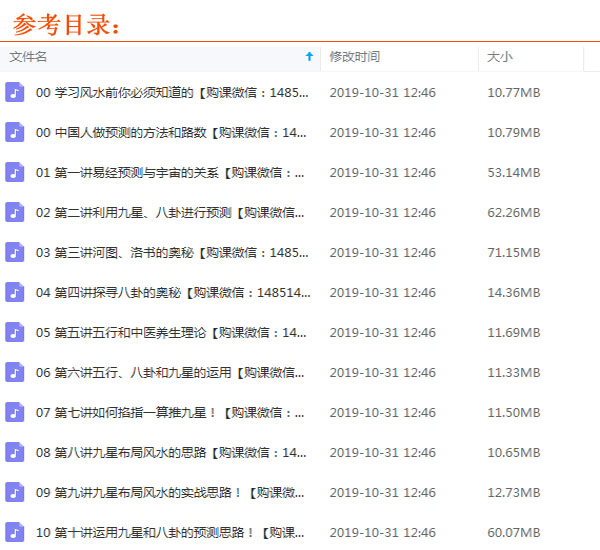Click the 文件名 column header
The width and height of the screenshot is (600, 550).
pyautogui.click(x=28, y=57)
